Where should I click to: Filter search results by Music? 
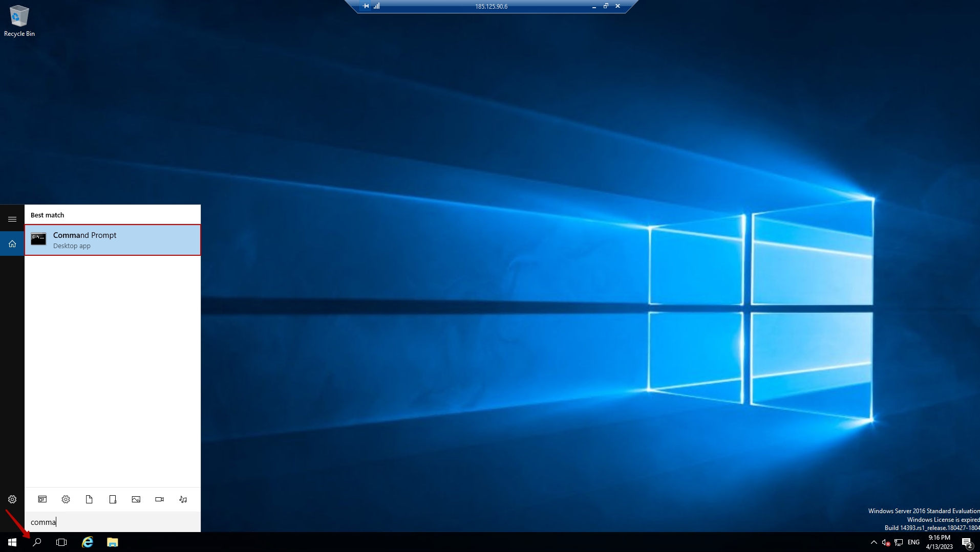coord(183,499)
